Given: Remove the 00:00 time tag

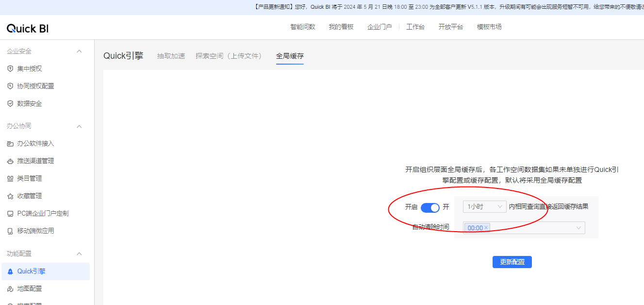Looking at the screenshot, I should (x=486, y=228).
